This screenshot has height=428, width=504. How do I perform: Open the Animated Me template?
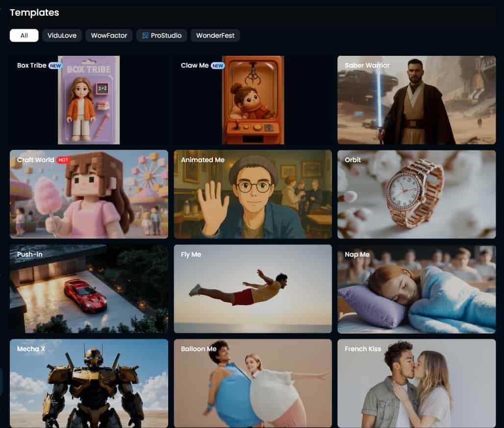252,194
